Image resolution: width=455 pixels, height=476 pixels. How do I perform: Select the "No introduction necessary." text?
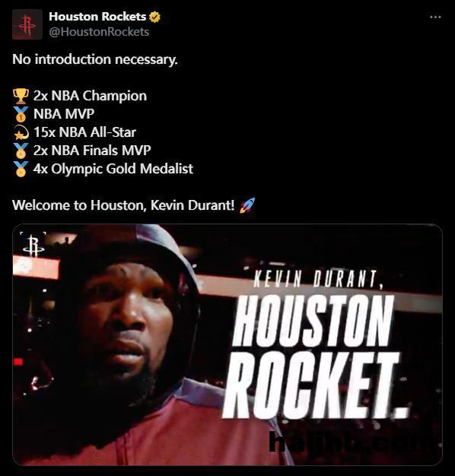(x=95, y=59)
